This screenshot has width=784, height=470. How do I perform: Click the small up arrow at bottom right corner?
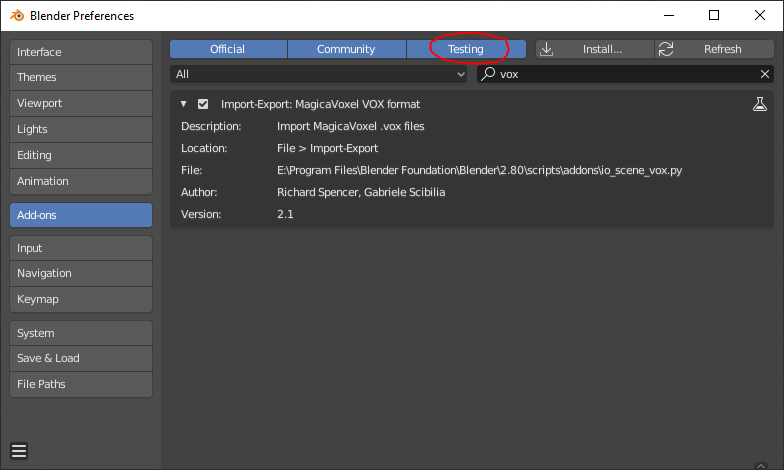click(761, 466)
